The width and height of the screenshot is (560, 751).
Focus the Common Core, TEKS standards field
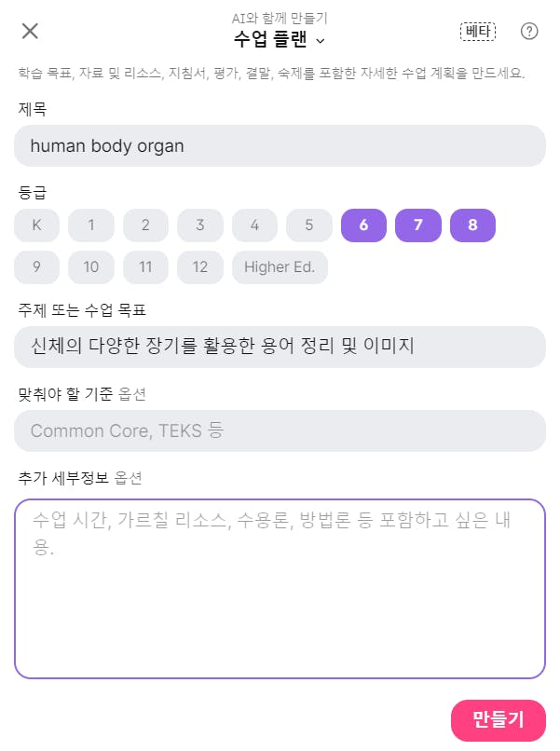(x=280, y=430)
